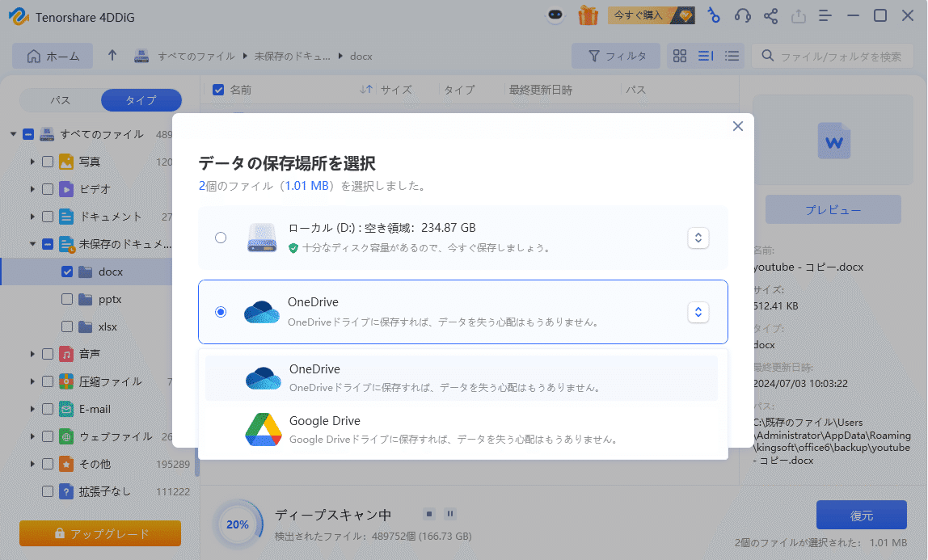
Task: Click the アップグレード button
Action: pyautogui.click(x=100, y=533)
